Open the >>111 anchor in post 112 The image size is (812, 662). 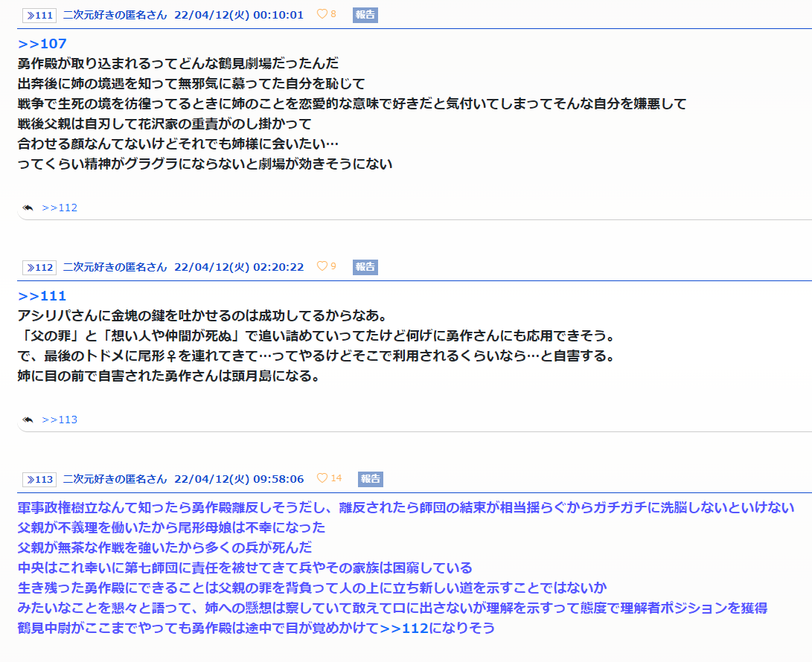click(42, 296)
